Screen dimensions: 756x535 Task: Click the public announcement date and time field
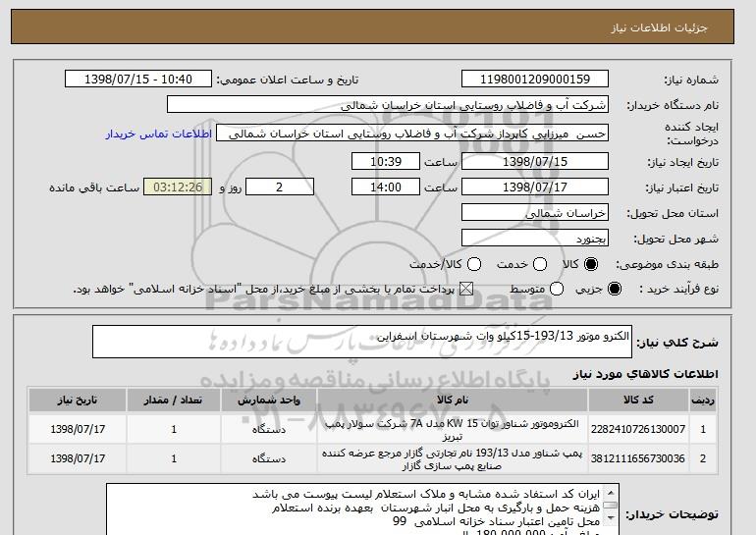click(x=138, y=80)
